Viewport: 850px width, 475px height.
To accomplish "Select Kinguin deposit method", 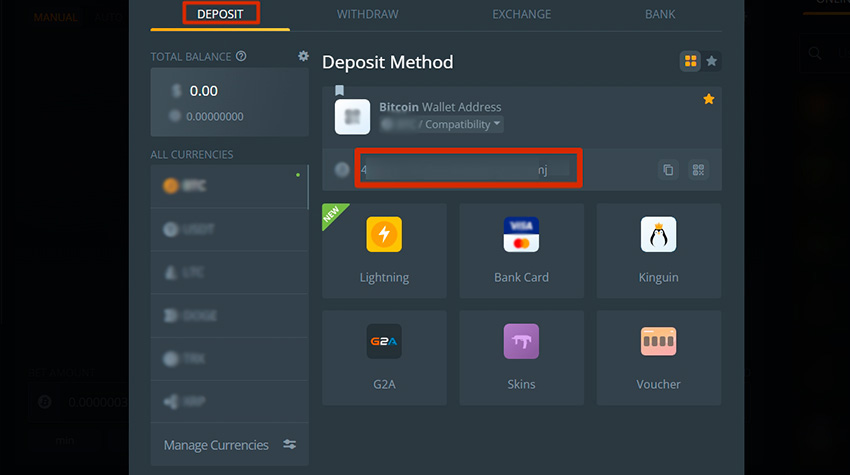I will (x=658, y=250).
